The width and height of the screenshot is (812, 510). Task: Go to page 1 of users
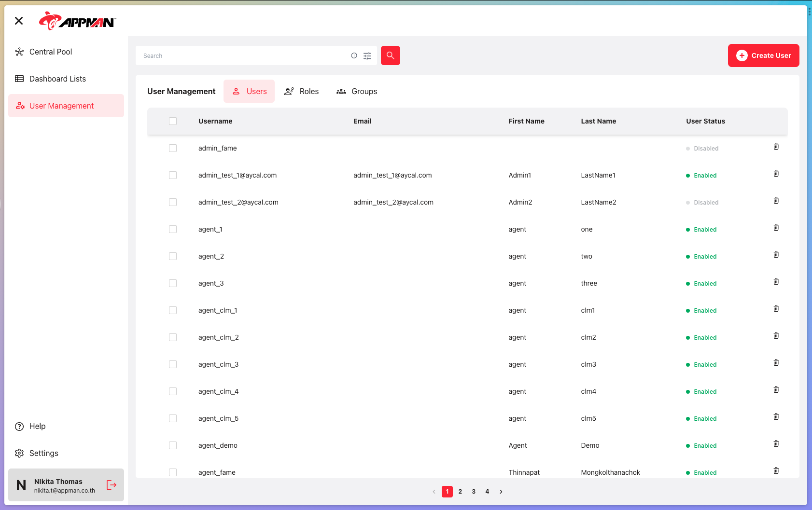point(448,492)
